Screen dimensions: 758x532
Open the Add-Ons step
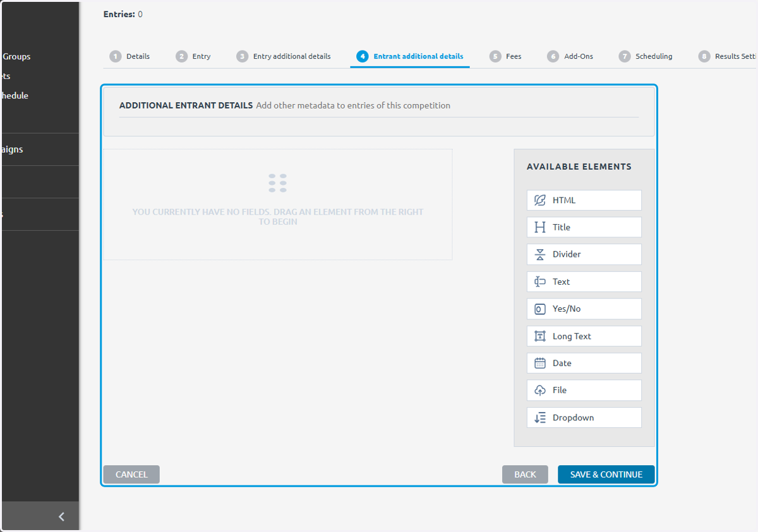click(x=570, y=56)
